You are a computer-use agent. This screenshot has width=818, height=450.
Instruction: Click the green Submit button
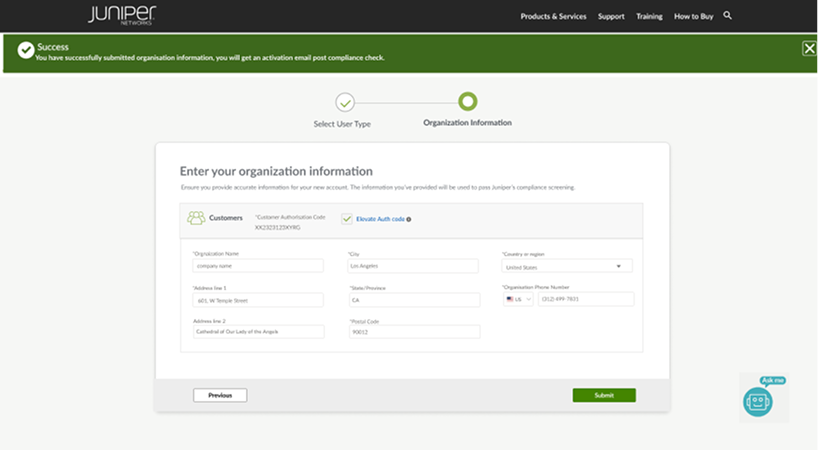tap(604, 395)
